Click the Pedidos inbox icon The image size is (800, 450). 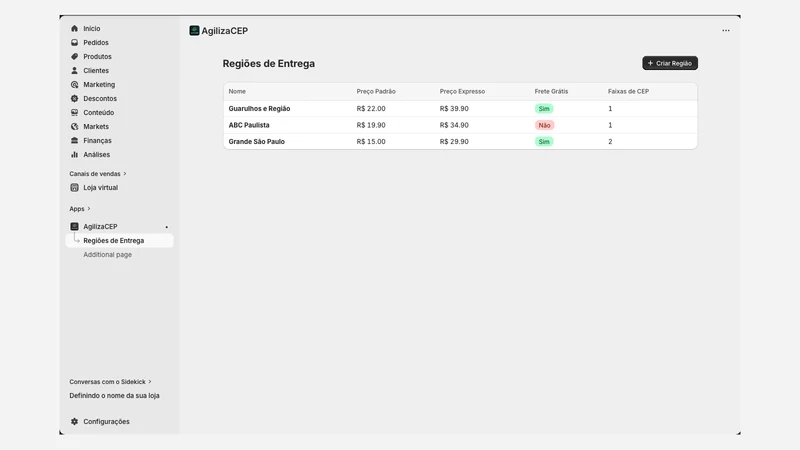click(x=74, y=42)
